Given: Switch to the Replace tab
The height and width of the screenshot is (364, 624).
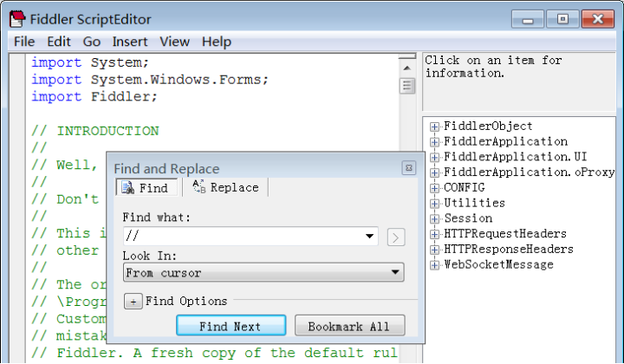Looking at the screenshot, I should [225, 187].
